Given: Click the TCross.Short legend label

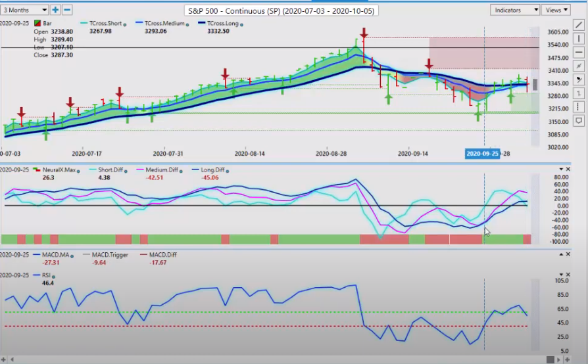Looking at the screenshot, I should coord(105,23).
